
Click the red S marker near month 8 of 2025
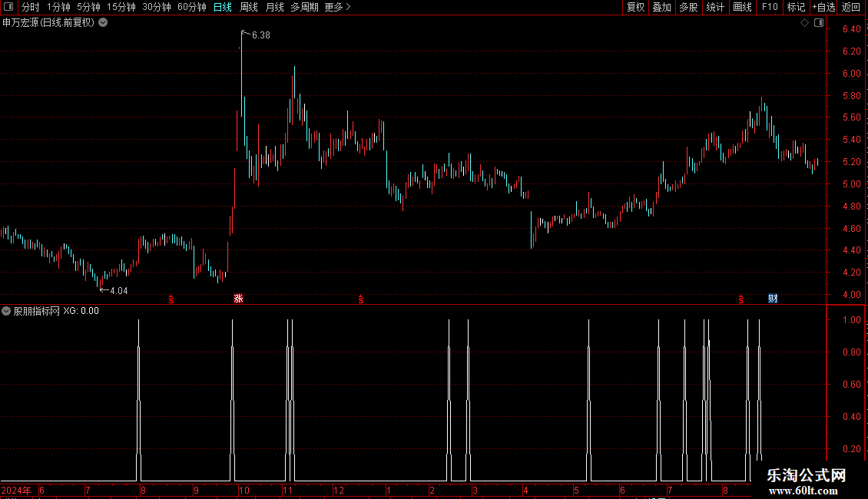tap(741, 299)
